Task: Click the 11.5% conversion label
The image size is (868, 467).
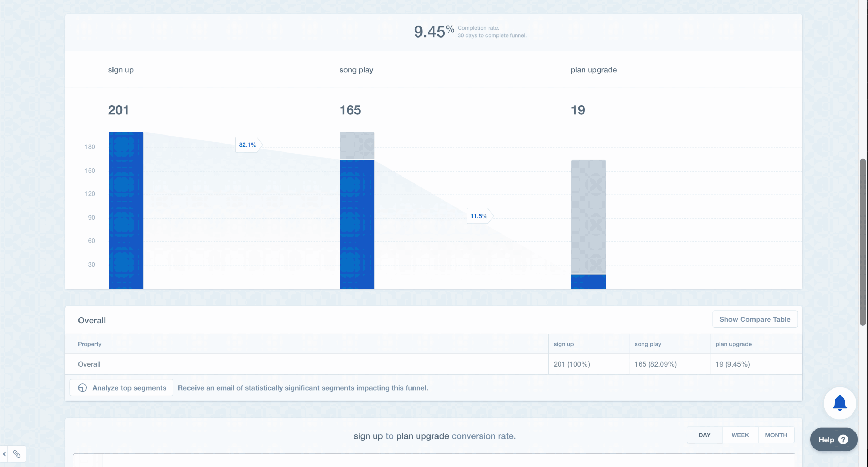Action: pyautogui.click(x=479, y=216)
